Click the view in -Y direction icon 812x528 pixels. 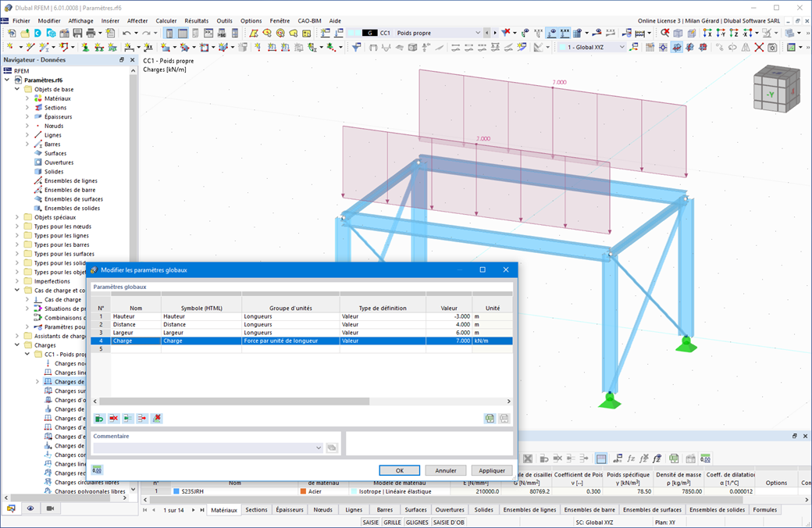[721, 33]
